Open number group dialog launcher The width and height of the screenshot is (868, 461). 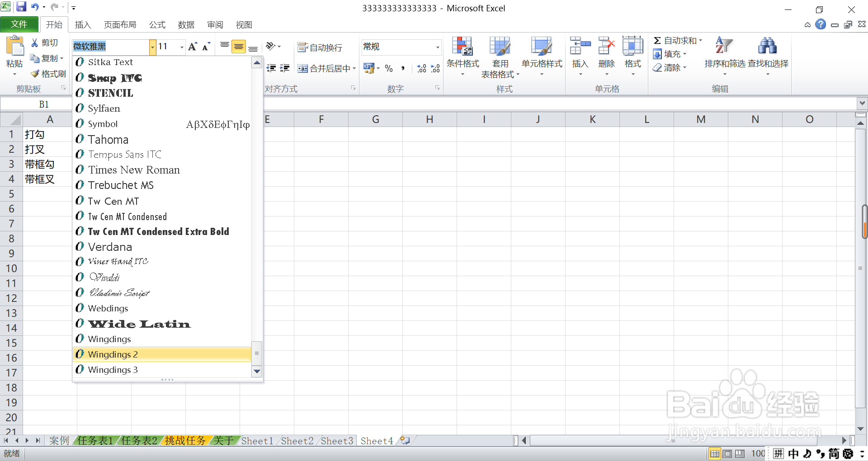point(437,88)
